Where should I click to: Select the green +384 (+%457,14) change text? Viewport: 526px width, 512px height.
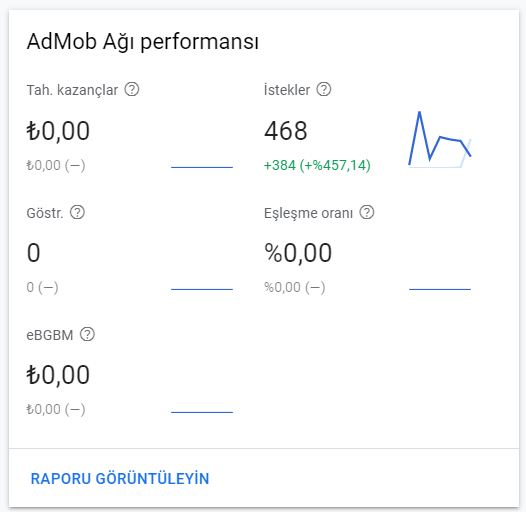(x=317, y=165)
